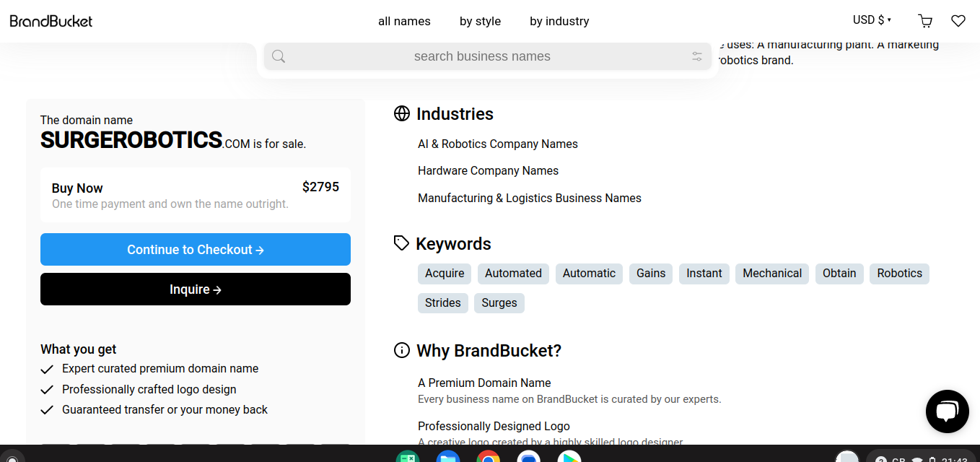Select the Robotics keyword tag
The image size is (980, 462).
pos(899,274)
